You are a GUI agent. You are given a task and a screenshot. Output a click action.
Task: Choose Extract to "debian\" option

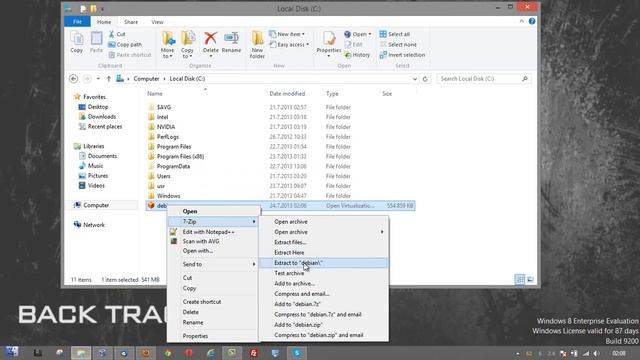point(324,263)
